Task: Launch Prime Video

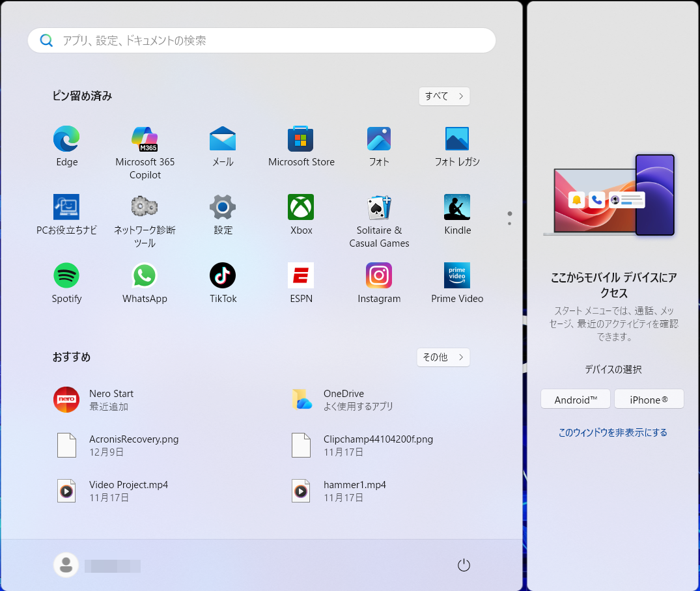Action: coord(457,283)
